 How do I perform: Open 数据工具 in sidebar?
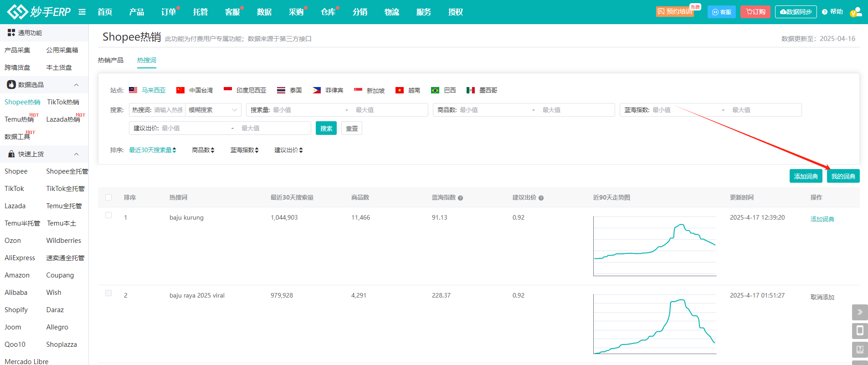pos(17,137)
